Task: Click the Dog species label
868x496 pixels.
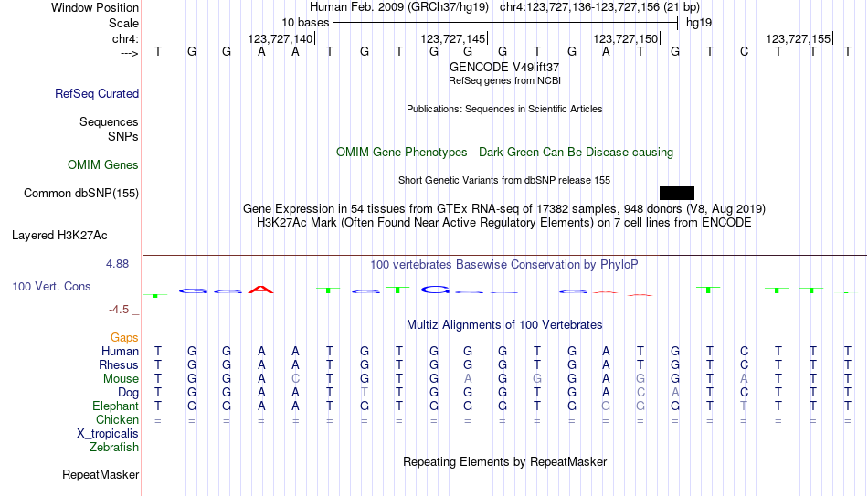Action: pyautogui.click(x=128, y=393)
